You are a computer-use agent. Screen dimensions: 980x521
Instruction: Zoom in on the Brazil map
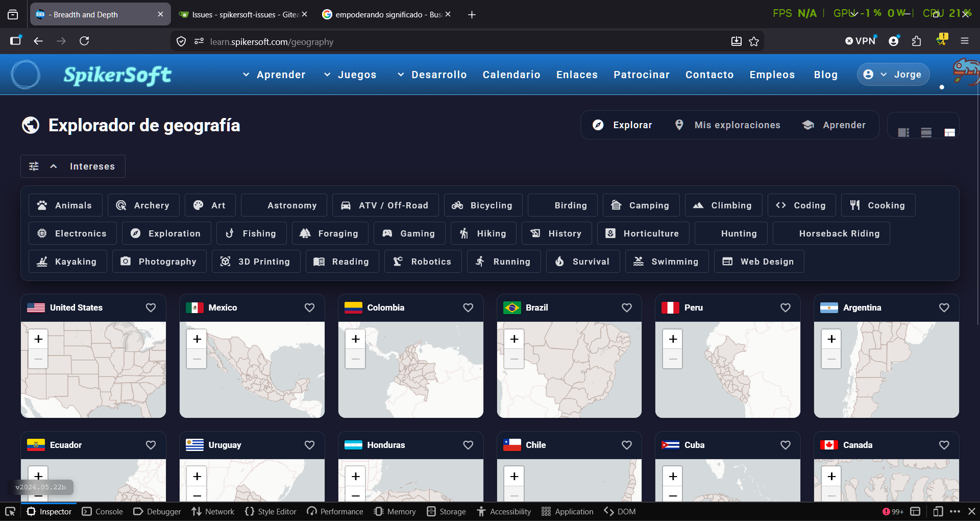pyautogui.click(x=514, y=339)
